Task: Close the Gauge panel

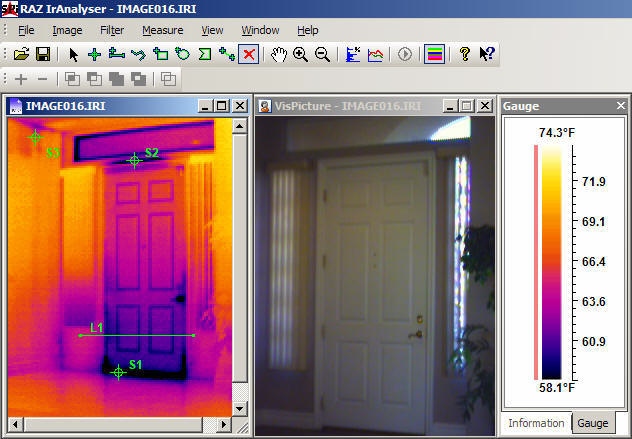Action: (x=620, y=105)
